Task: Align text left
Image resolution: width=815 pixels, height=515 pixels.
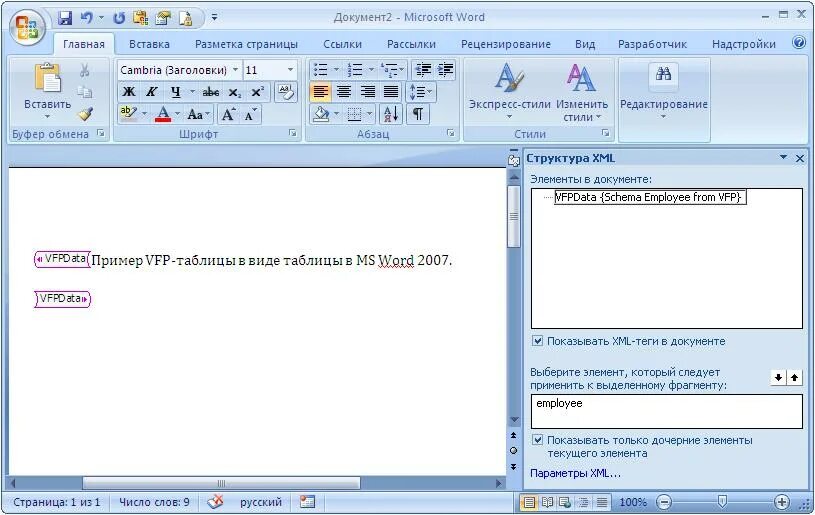Action: coord(320,92)
